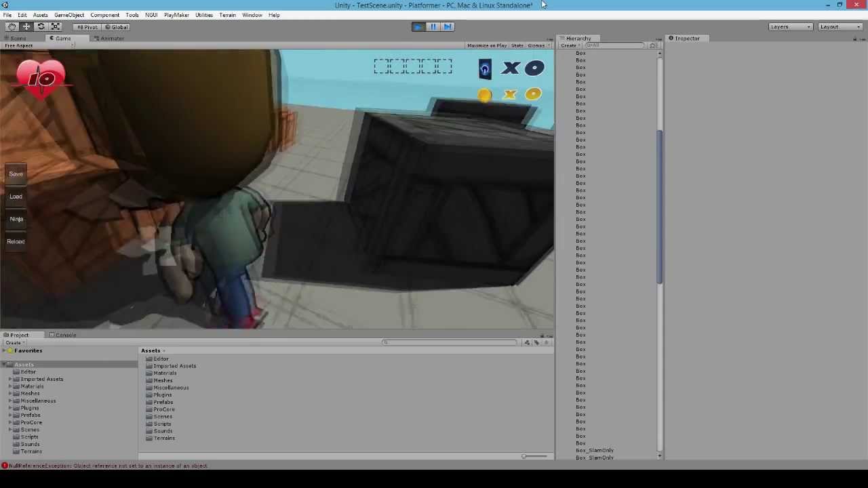Toggle Maximize on Play
Screen dimensions: 868x488
point(487,45)
